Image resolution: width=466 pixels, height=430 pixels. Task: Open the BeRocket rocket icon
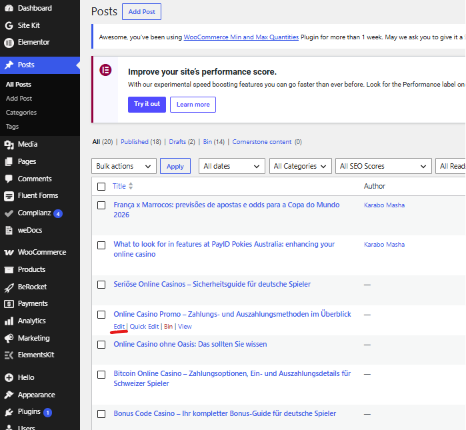9,287
